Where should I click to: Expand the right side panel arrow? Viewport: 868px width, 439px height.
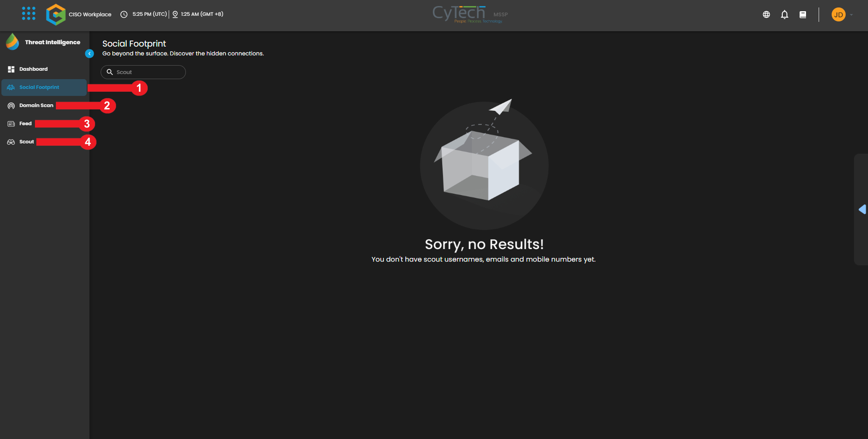coord(862,209)
